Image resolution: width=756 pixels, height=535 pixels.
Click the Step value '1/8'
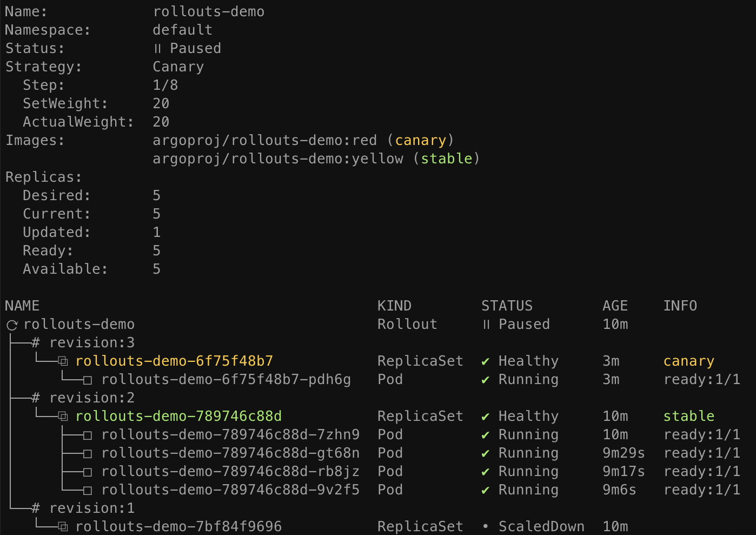tap(165, 85)
